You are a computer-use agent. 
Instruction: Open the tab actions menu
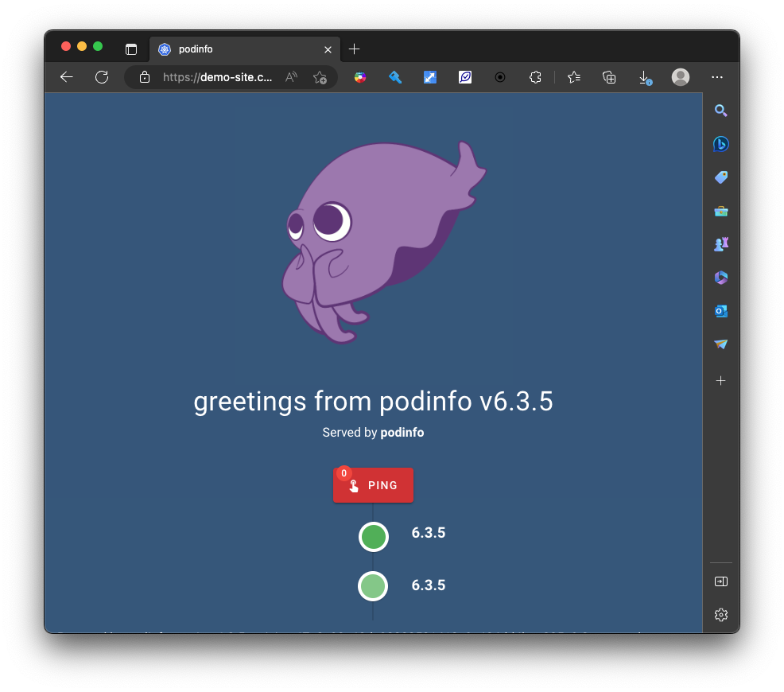131,49
